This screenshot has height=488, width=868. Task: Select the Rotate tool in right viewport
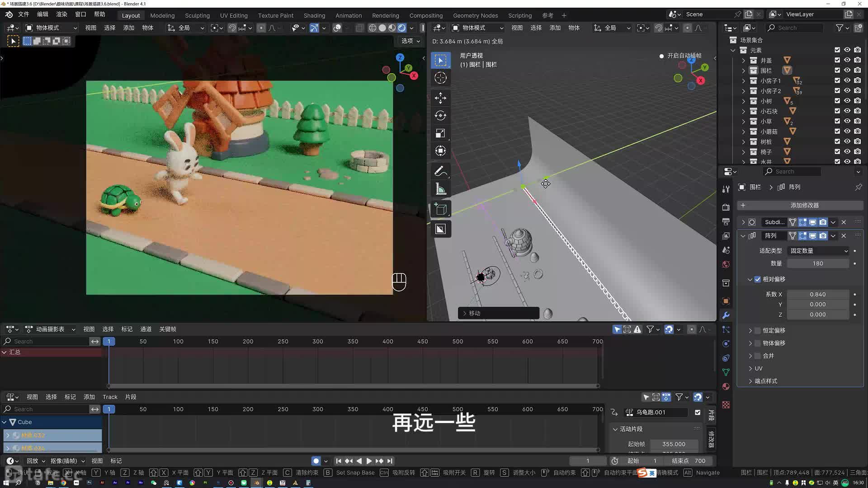pos(440,115)
